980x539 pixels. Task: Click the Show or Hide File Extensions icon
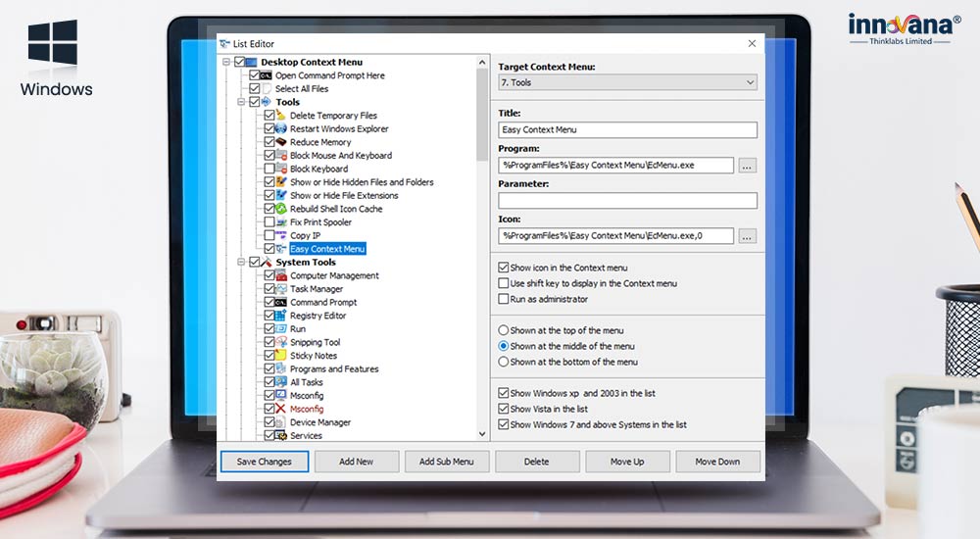(x=281, y=195)
